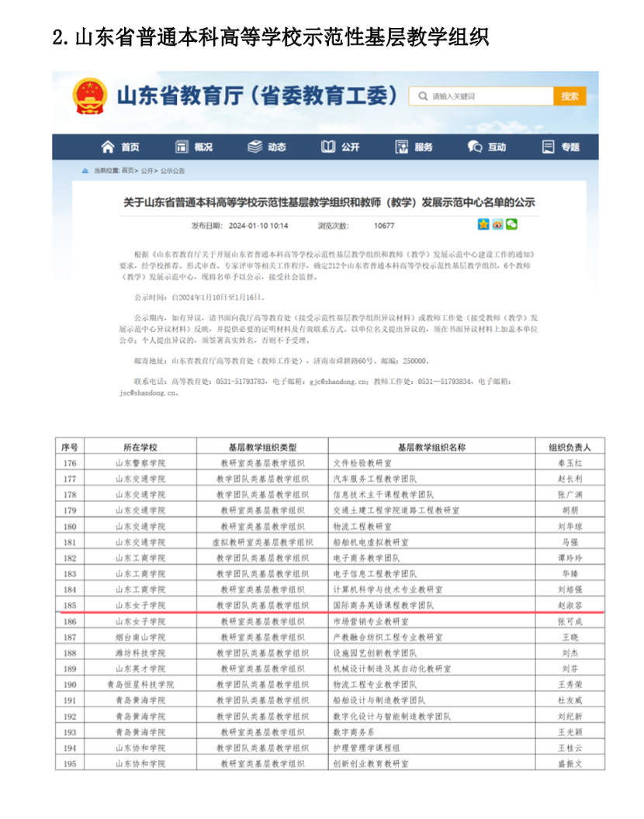Click the national emblem logo
The image size is (644, 819).
(x=88, y=97)
